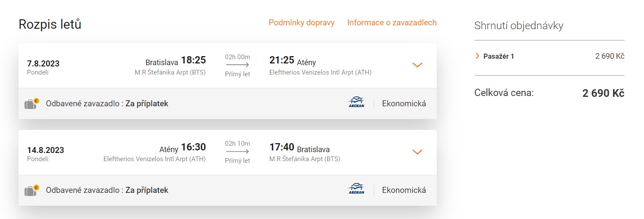This screenshot has height=219, width=644.
Task: Click the 'Za příplatek' baggage text on the first flight
Action: coord(147,103)
